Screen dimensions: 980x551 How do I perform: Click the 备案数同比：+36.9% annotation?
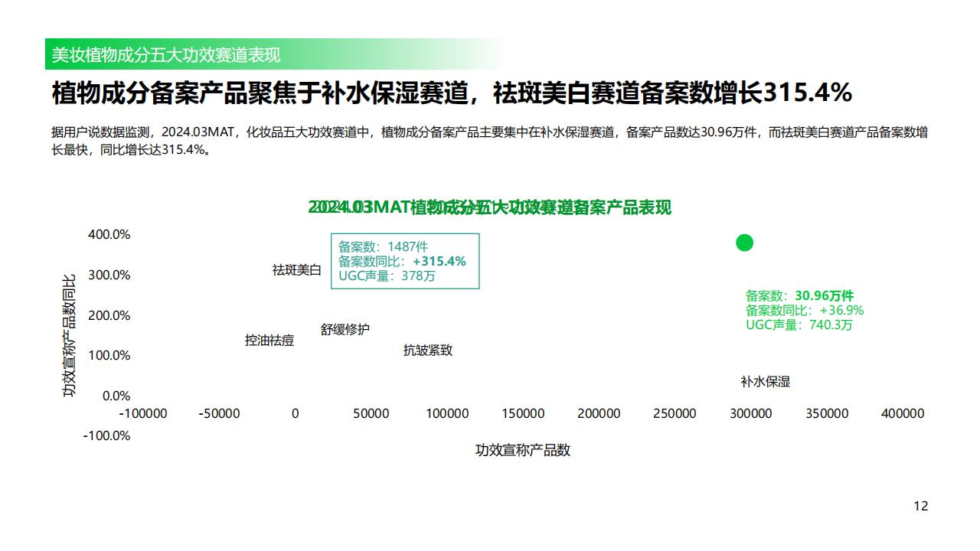[805, 310]
